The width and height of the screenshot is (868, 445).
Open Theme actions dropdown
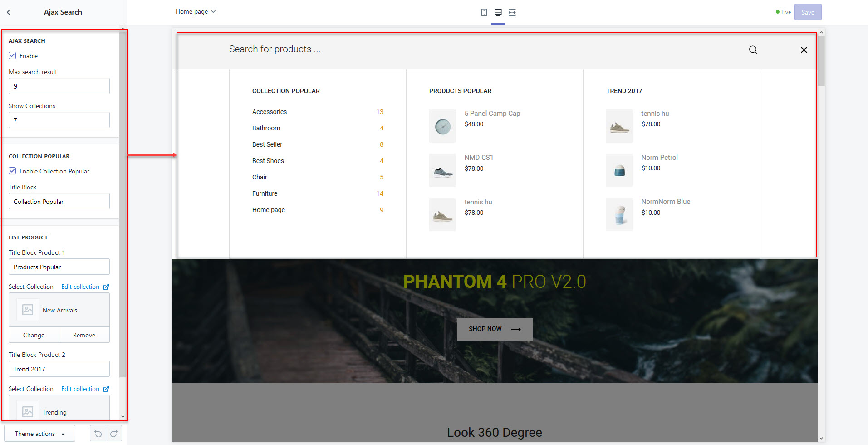coord(39,434)
